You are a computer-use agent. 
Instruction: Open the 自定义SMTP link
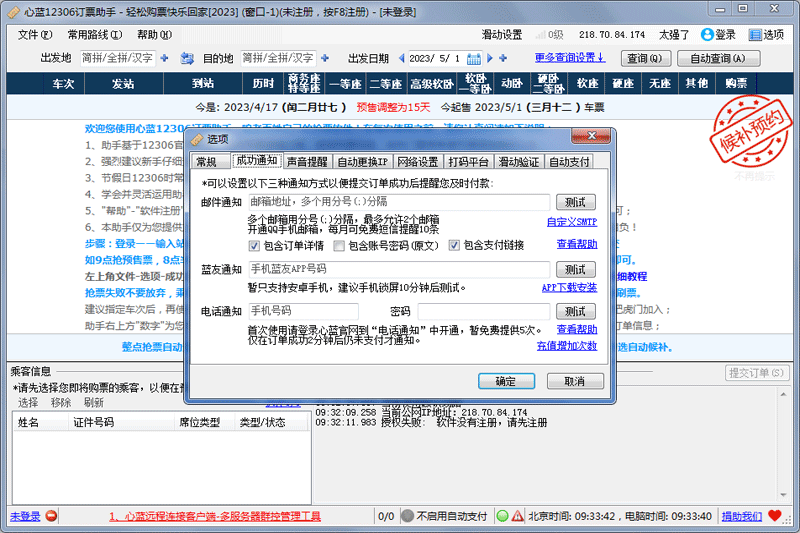click(x=571, y=222)
